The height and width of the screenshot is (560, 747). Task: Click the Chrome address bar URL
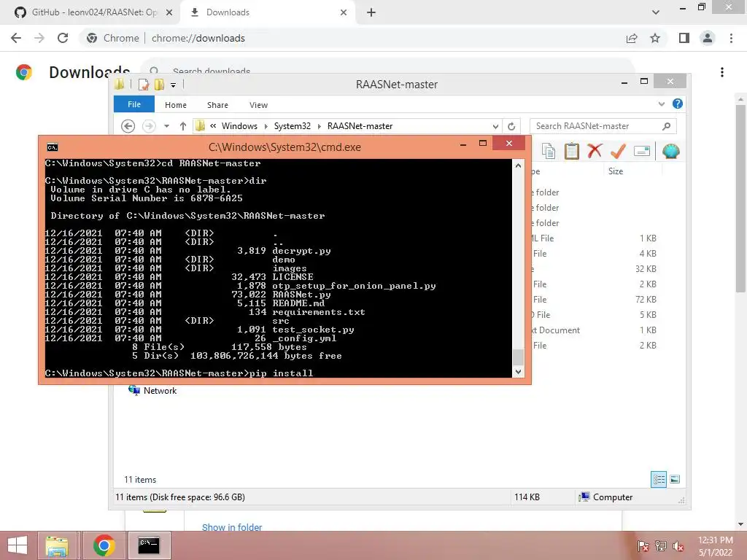[x=198, y=38]
